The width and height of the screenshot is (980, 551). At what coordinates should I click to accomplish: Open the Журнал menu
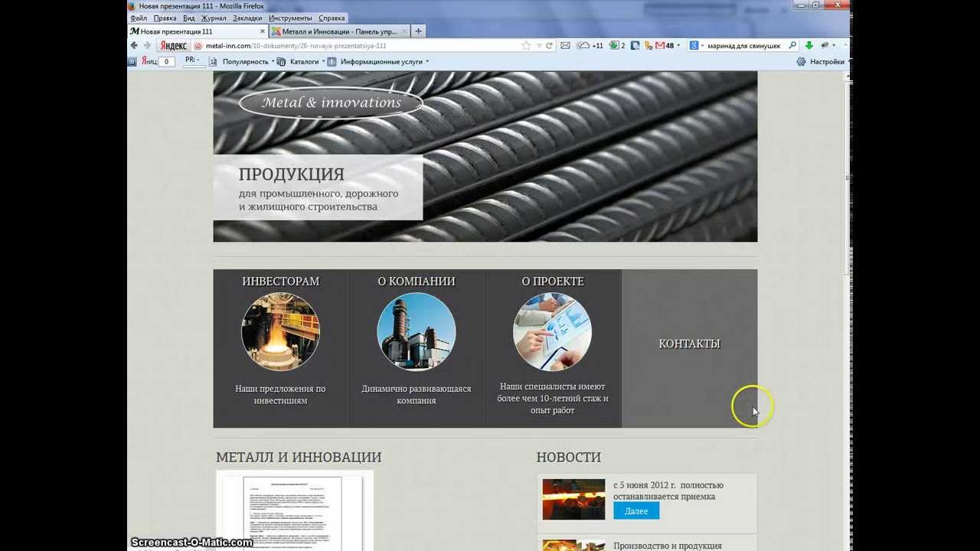(214, 18)
